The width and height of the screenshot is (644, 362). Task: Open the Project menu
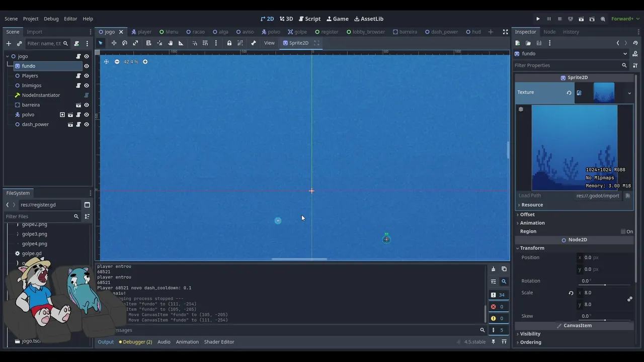pos(31,19)
